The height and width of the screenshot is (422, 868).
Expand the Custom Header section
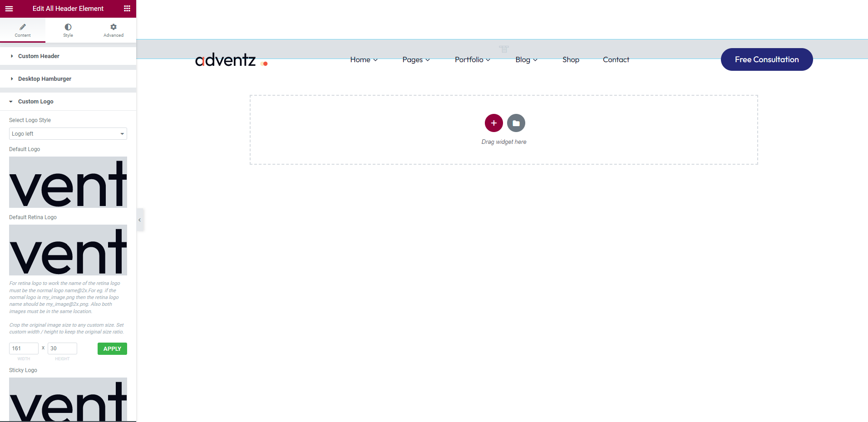click(x=39, y=56)
